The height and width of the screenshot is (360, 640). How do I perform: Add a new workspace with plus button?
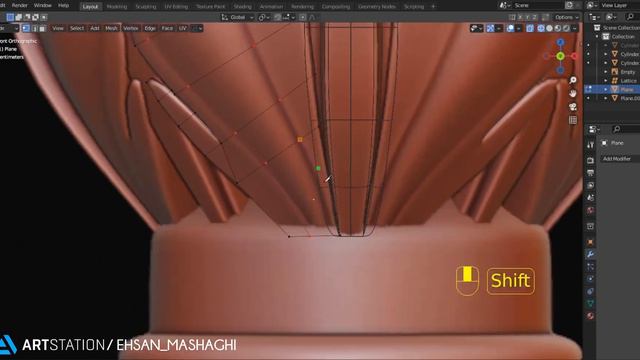tap(433, 7)
